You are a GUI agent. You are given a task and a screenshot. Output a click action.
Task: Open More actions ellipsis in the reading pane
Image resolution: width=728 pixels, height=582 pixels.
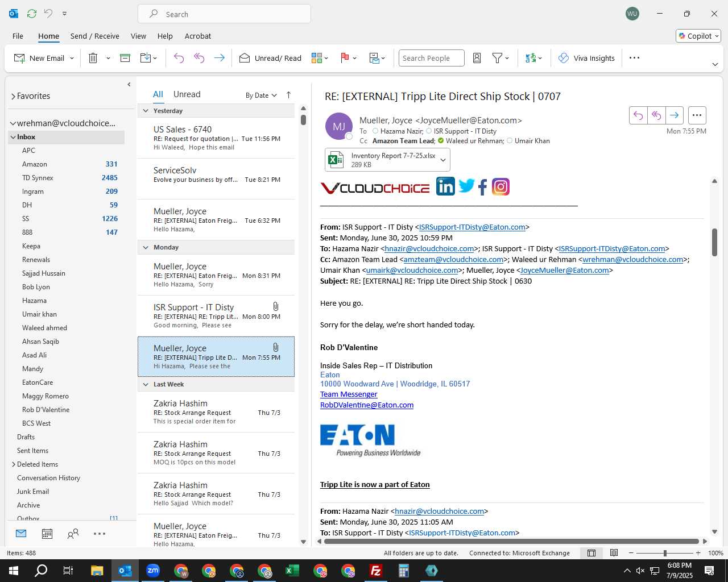click(697, 115)
